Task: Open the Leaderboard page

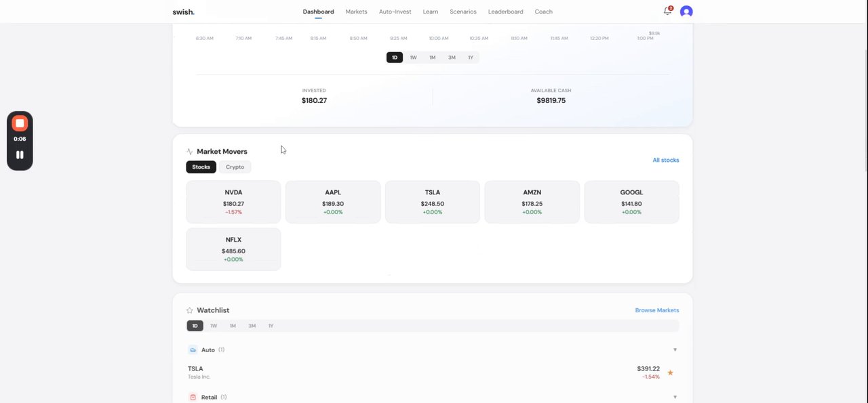Action: point(506,12)
